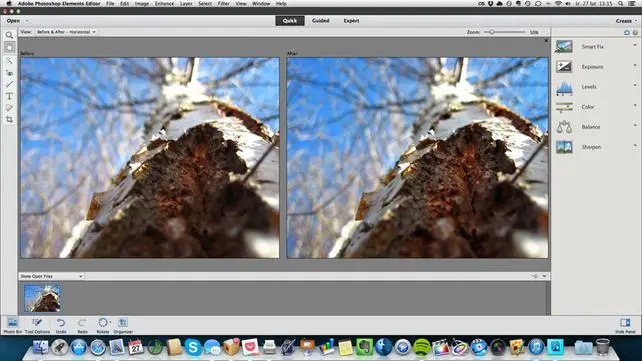Viewport: 642px width, 361px height.
Task: Toggle the Photo Bin panel
Action: [13, 326]
